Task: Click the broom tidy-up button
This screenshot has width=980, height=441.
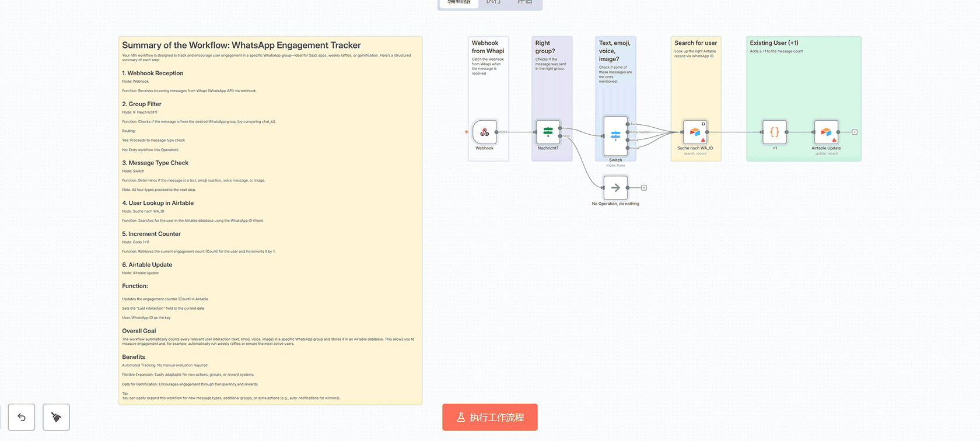Action: 56,417
